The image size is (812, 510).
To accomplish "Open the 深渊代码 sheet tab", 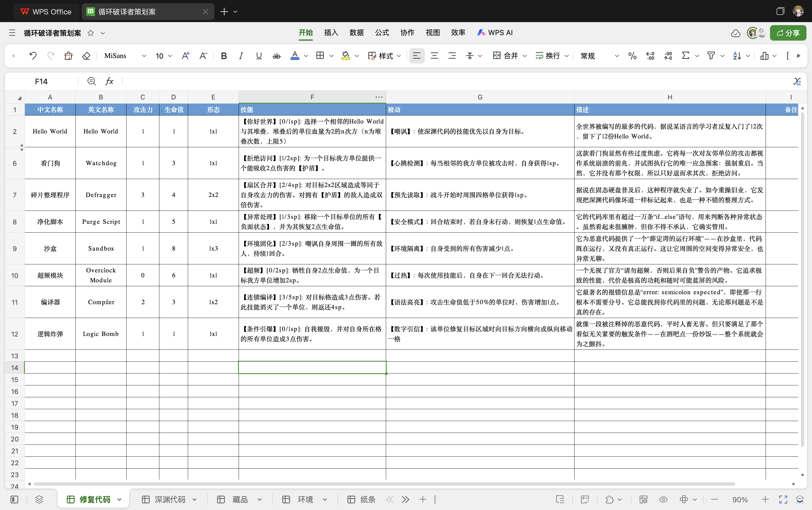I will [170, 500].
